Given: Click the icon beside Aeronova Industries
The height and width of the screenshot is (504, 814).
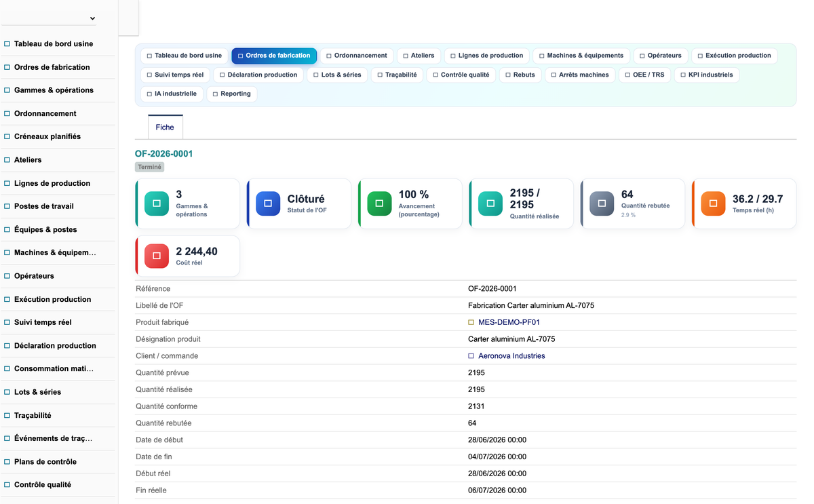Looking at the screenshot, I should tap(471, 356).
